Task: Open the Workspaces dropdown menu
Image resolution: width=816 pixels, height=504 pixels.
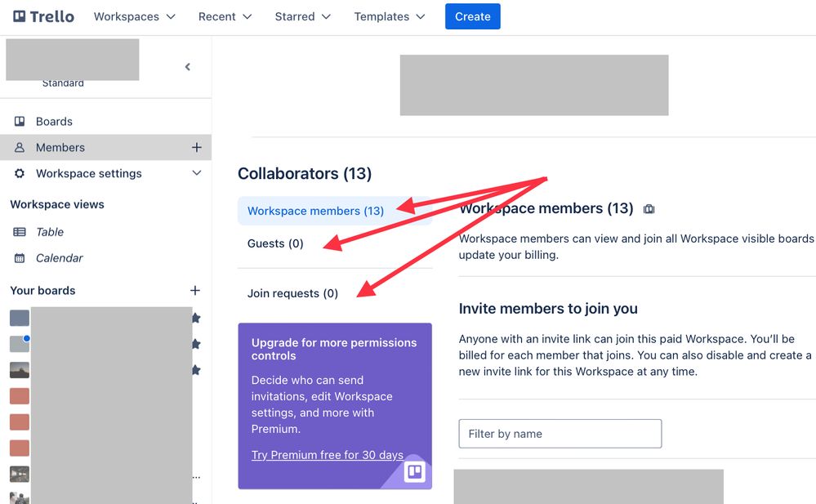Action: pos(134,16)
